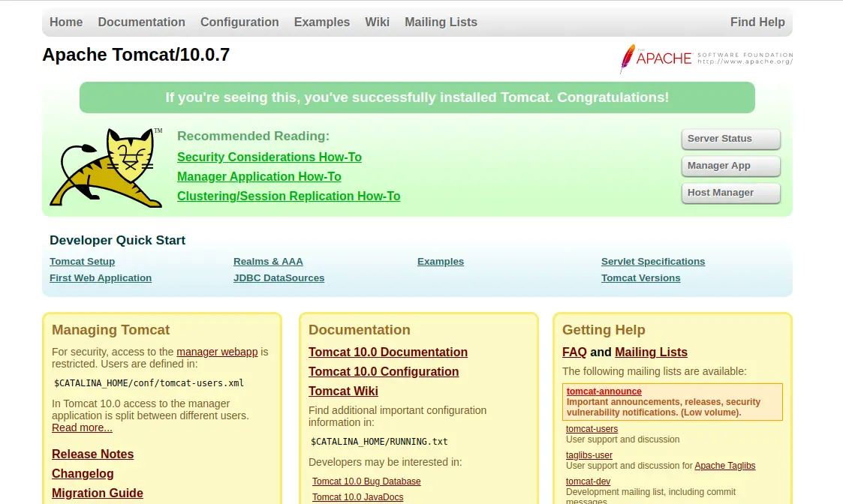Screen dimensions: 843x504
Task: Open Clustering/Session Replication How-To link
Action: coord(289,196)
